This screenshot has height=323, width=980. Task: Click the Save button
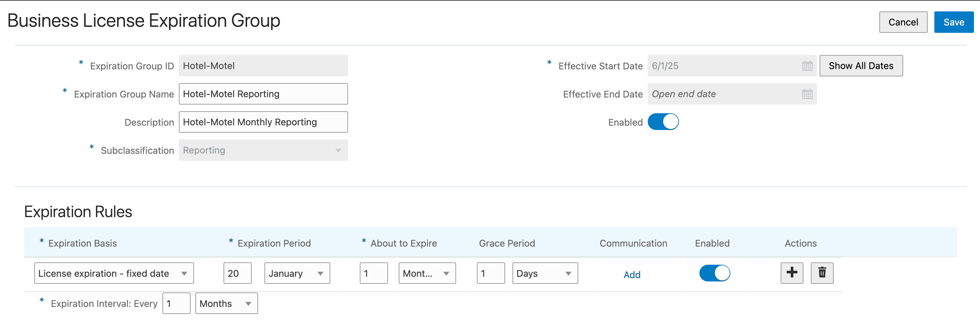(953, 22)
